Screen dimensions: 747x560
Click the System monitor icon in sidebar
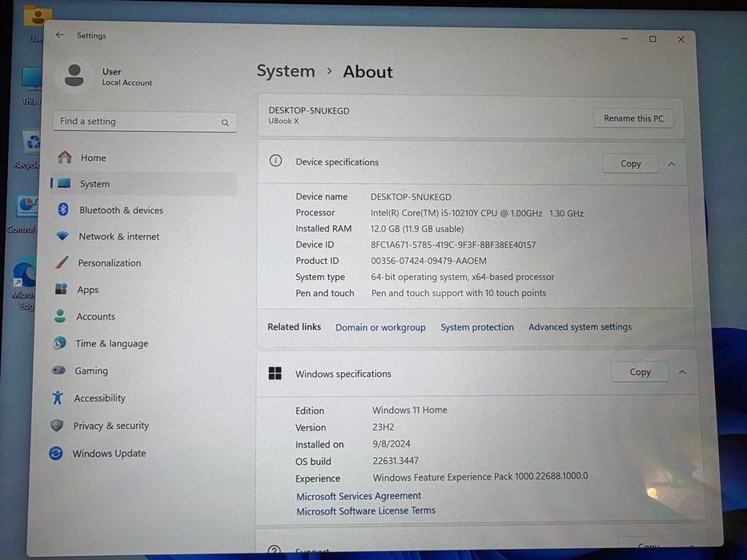point(64,183)
